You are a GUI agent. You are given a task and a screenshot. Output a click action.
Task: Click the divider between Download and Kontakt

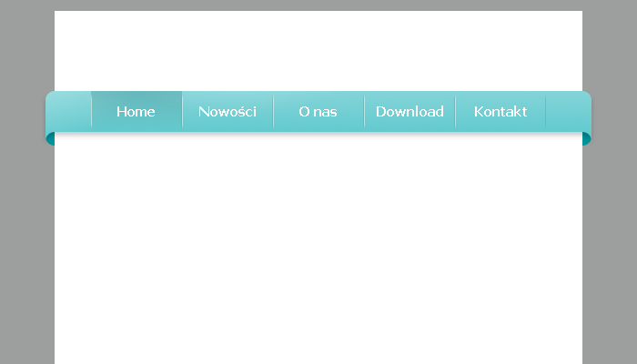click(x=455, y=111)
